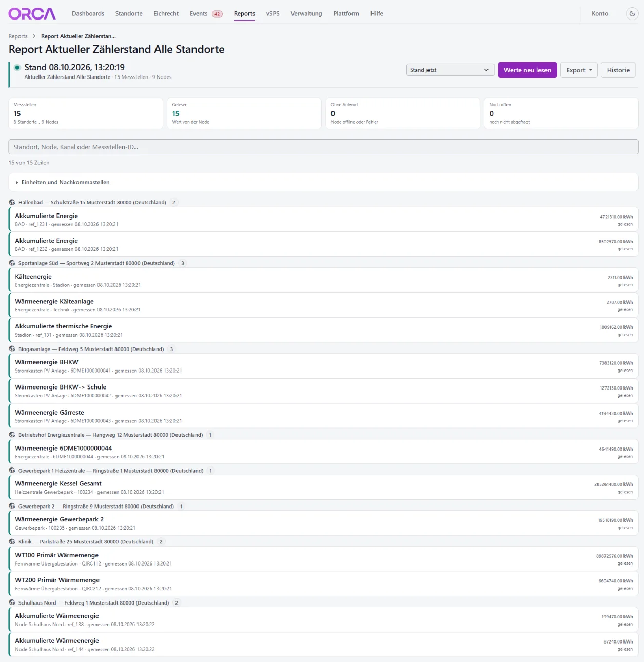
Task: Click breadcrumb chevron after Reports
Action: point(34,36)
